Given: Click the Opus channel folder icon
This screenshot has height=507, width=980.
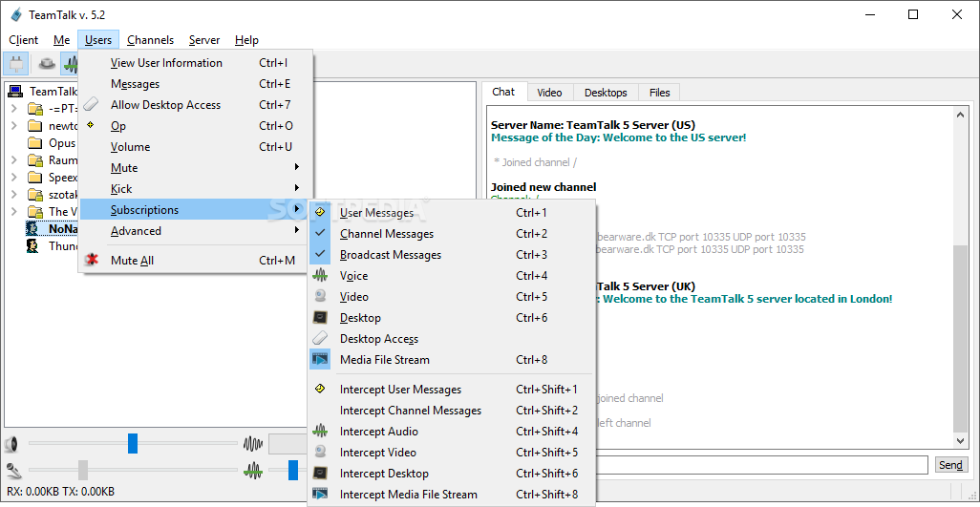Looking at the screenshot, I should (35, 143).
